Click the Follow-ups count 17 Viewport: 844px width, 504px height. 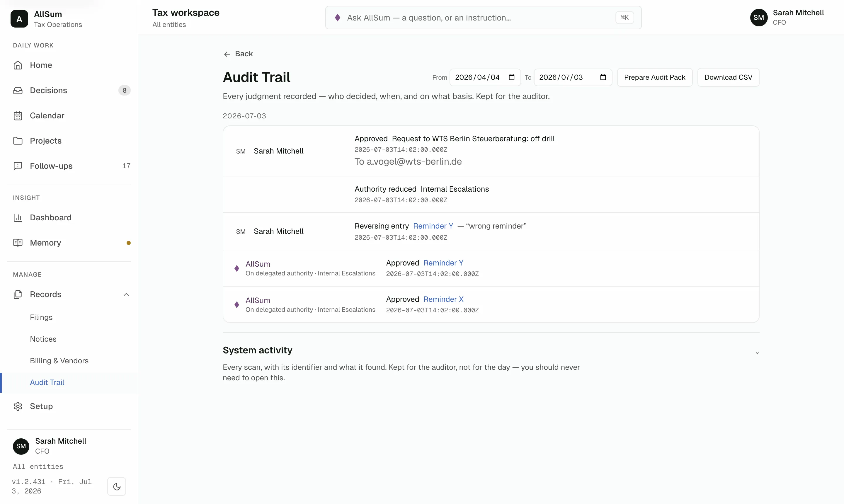[126, 166]
